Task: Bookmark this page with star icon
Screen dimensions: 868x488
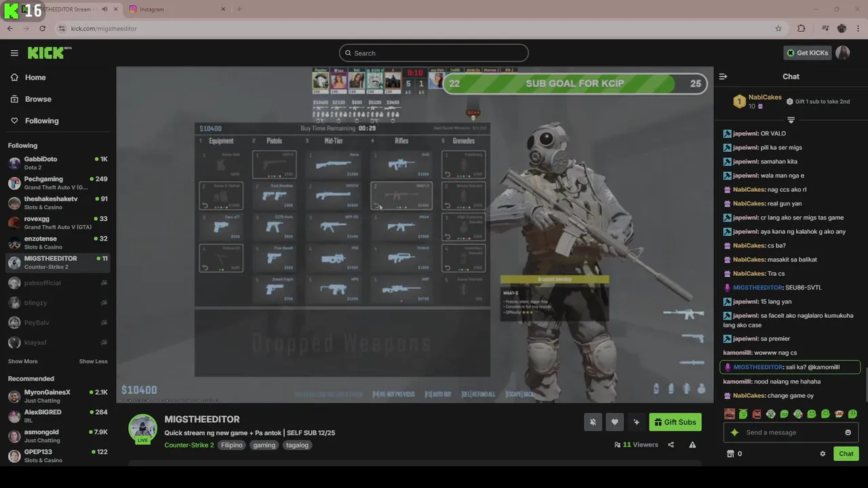Action: click(778, 28)
